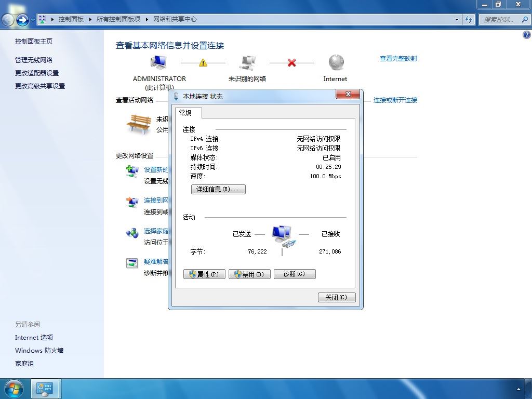Open 查看完整映射 link
The width and height of the screenshot is (532, 399).
tap(398, 59)
